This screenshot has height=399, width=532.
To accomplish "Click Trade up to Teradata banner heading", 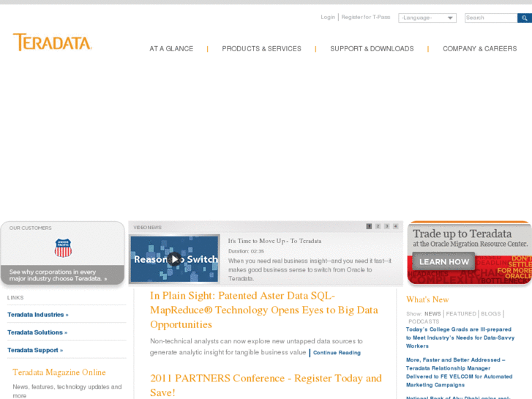I will 462,234.
